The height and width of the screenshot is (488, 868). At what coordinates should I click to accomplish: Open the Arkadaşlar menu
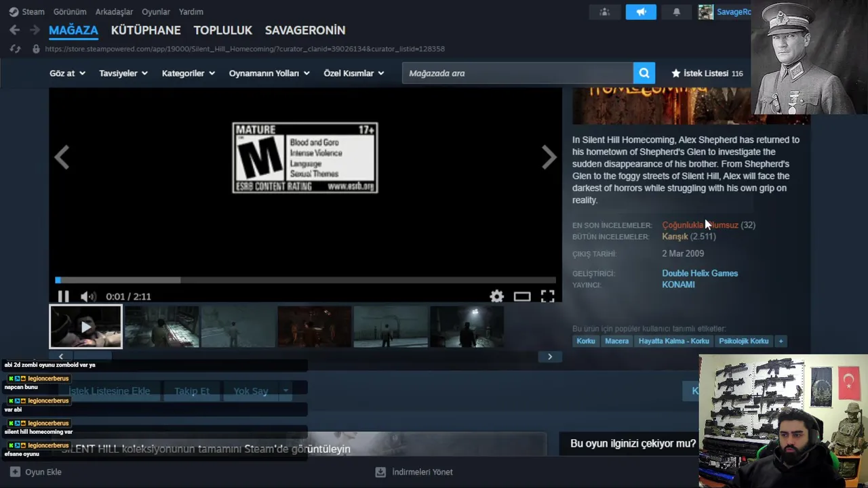point(114,12)
